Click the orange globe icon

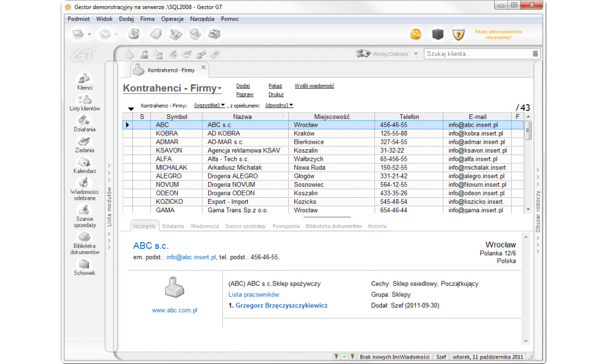[x=416, y=35]
